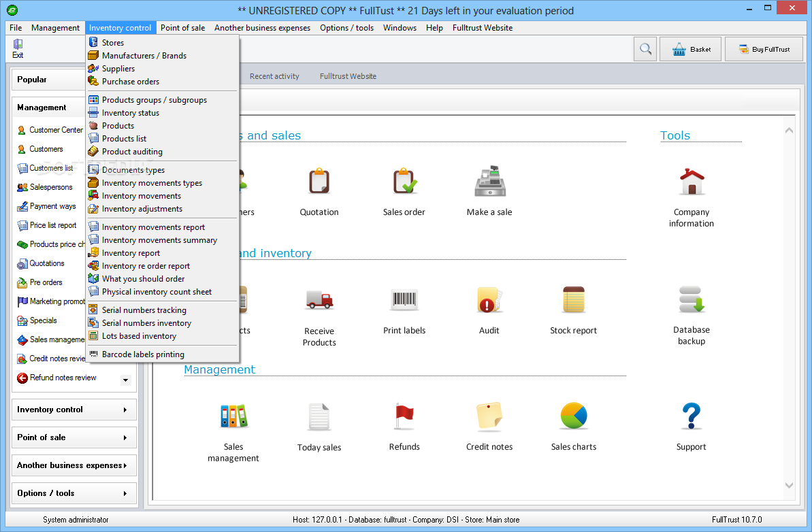The height and width of the screenshot is (532, 812).
Task: Open the Point of sale menu
Action: click(x=183, y=28)
